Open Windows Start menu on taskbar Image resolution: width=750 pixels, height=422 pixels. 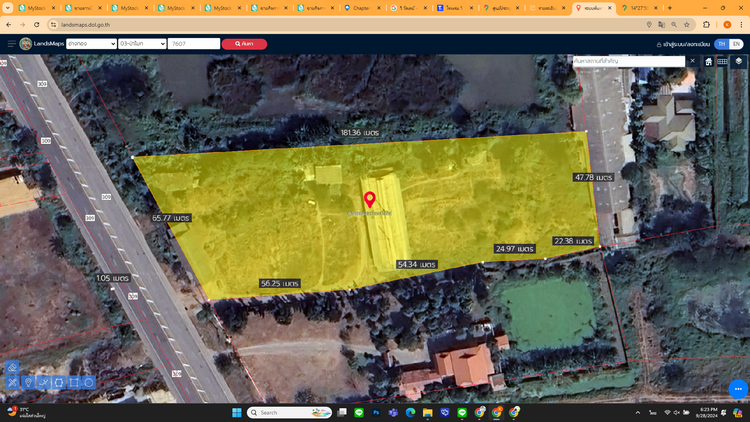tap(238, 412)
